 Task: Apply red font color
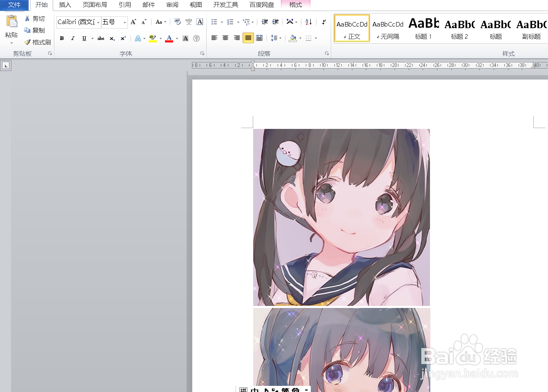click(169, 38)
